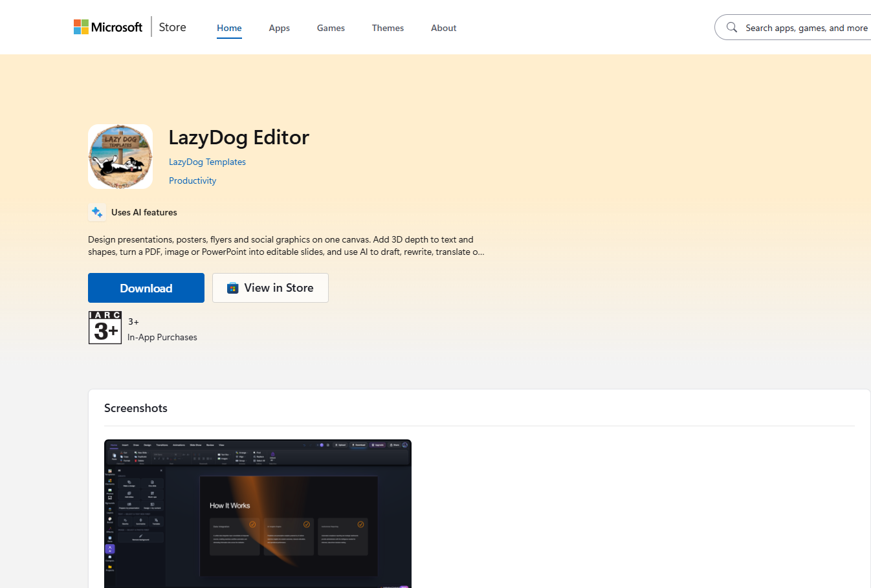871x588 pixels.
Task: Click the View in Store button
Action: click(270, 288)
